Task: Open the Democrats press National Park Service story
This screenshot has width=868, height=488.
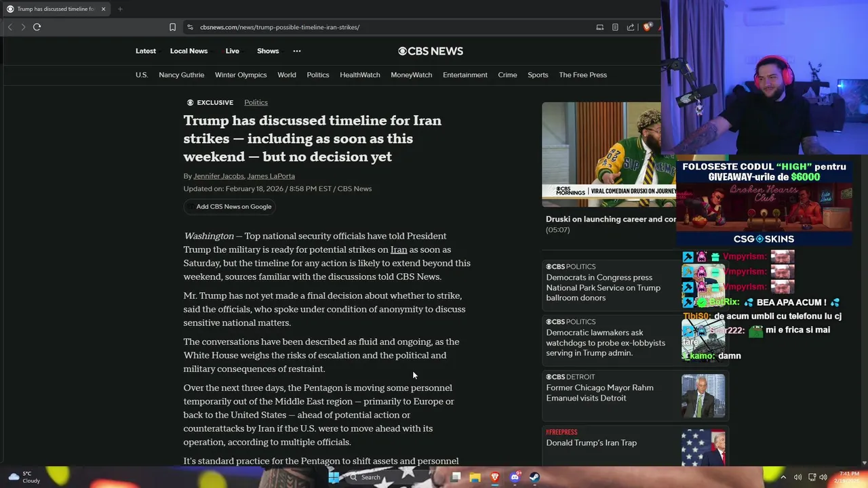Action: click(x=604, y=287)
